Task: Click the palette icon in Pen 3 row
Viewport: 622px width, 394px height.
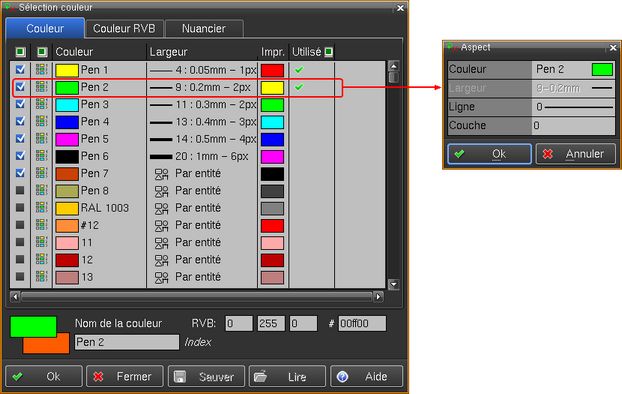Action: [42, 104]
